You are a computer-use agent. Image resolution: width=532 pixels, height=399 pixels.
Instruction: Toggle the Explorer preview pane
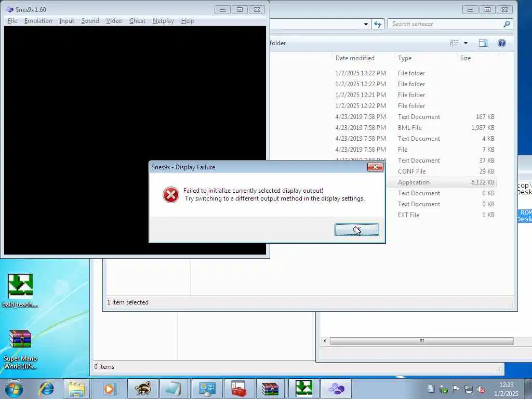pos(483,43)
